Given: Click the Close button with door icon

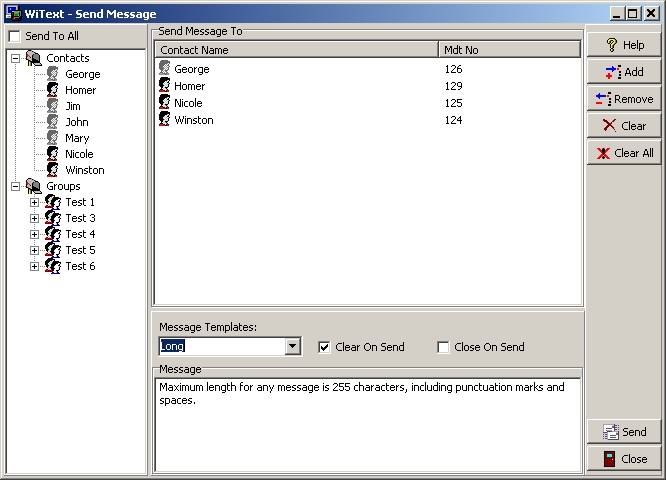Looking at the screenshot, I should [624, 459].
